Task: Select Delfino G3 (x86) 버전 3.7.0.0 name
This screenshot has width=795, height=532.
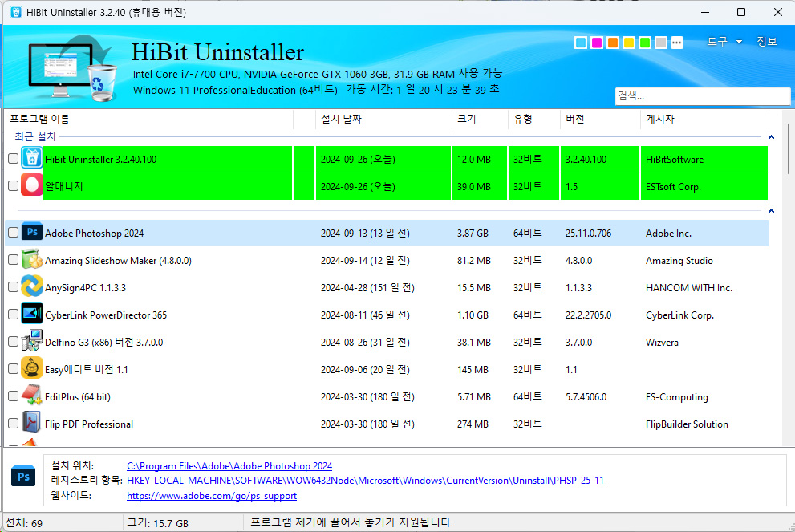Action: pos(104,343)
